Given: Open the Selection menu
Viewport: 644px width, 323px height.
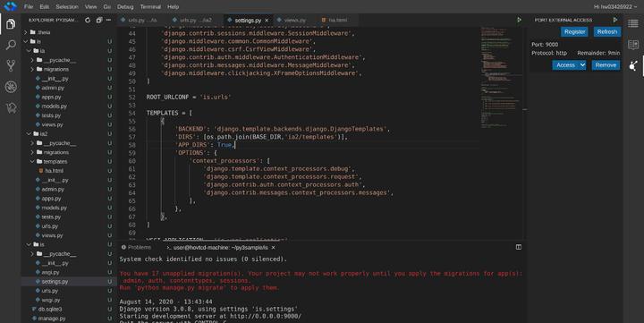Looking at the screenshot, I should [67, 6].
